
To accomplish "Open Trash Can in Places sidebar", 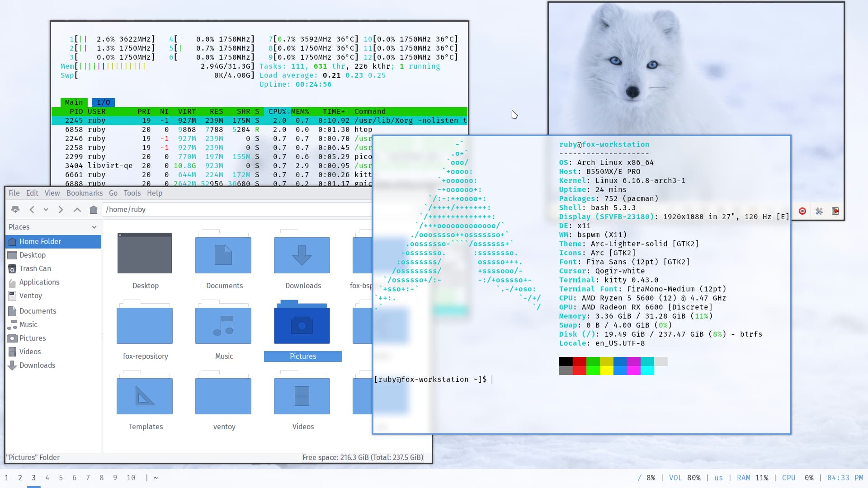I will 35,268.
